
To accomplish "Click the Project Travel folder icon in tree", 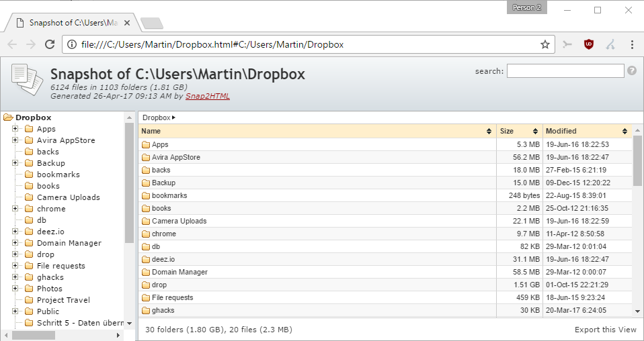I will coord(29,300).
